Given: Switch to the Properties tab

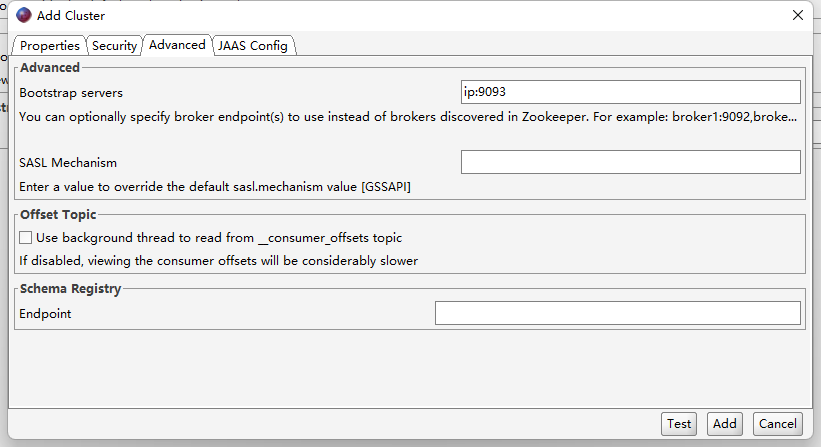Looking at the screenshot, I should pos(49,46).
